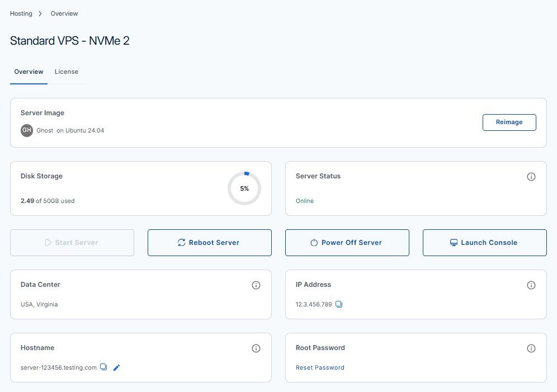Click the disabled Start Server button

72,243
